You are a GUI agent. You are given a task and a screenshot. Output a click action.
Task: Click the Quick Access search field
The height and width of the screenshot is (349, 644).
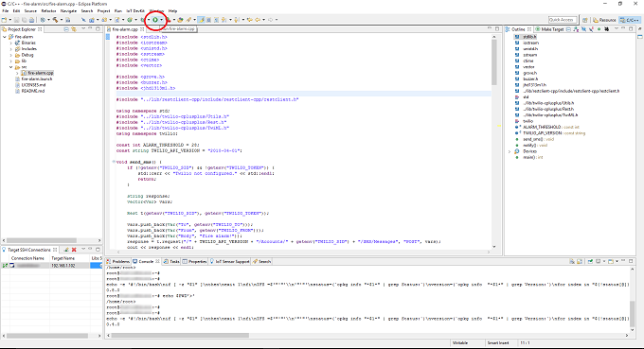(x=563, y=20)
